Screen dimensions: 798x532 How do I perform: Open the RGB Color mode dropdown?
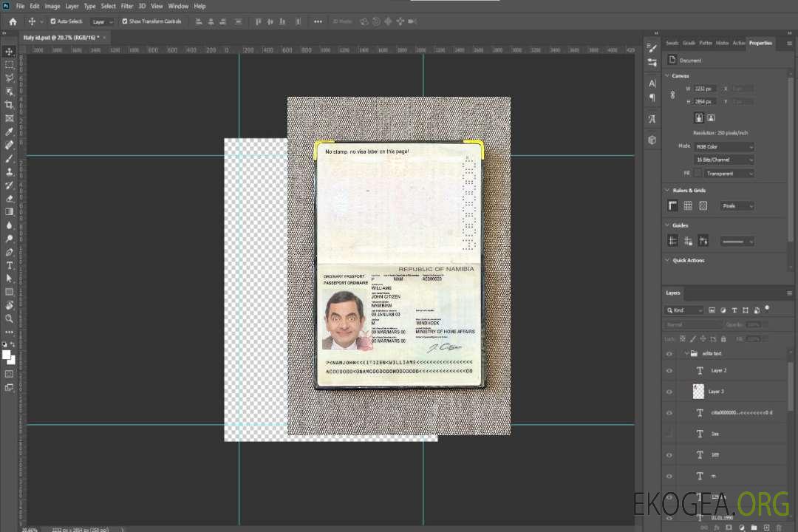(724, 147)
